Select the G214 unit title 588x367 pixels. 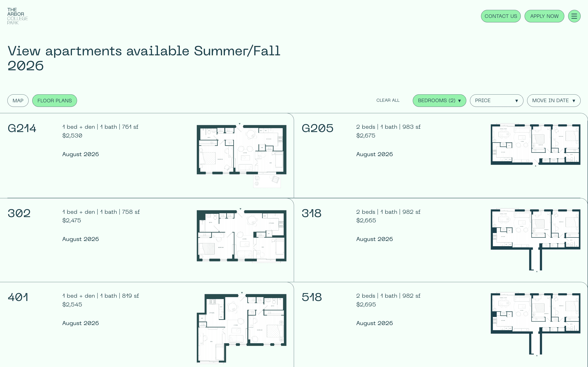coord(22,128)
